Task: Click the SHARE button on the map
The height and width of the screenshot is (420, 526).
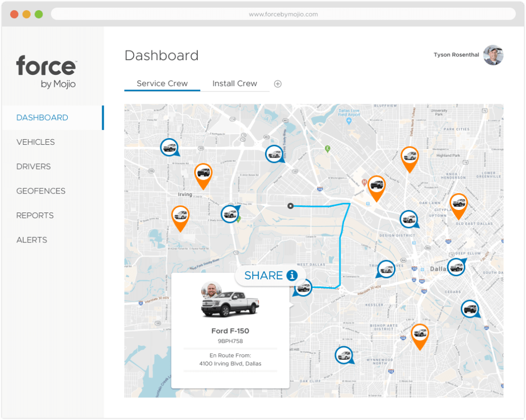Action: tap(270, 276)
